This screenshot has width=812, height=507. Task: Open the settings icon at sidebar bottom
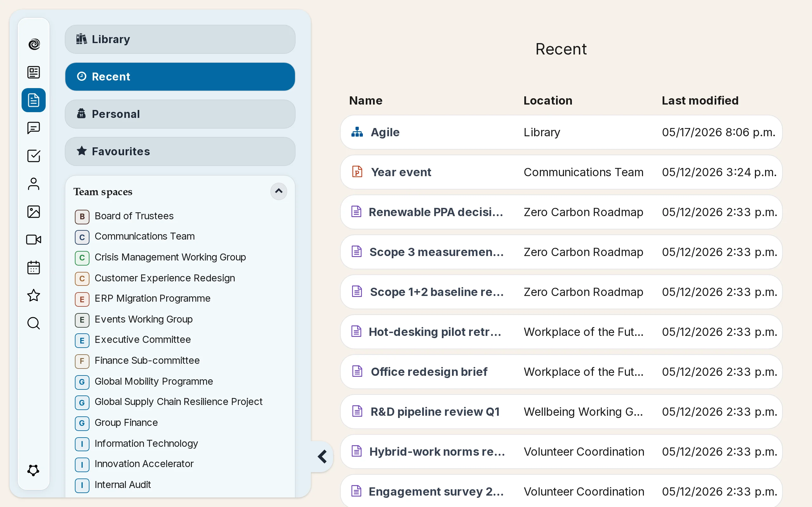pyautogui.click(x=34, y=470)
